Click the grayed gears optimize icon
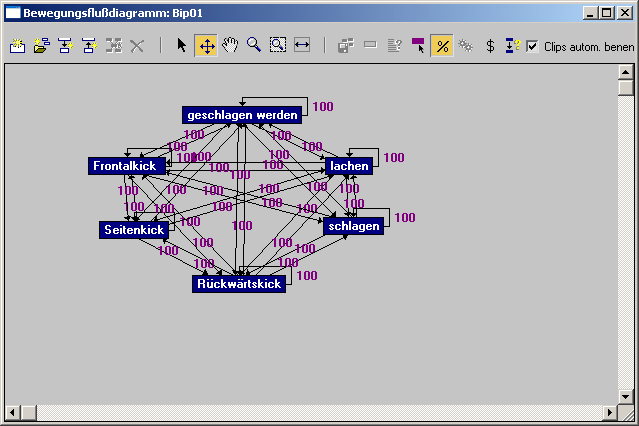The image size is (639, 426). point(465,45)
